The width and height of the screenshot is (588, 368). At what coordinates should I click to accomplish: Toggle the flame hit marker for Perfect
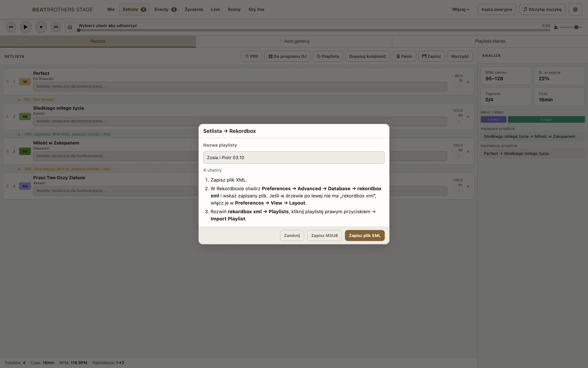point(459,87)
